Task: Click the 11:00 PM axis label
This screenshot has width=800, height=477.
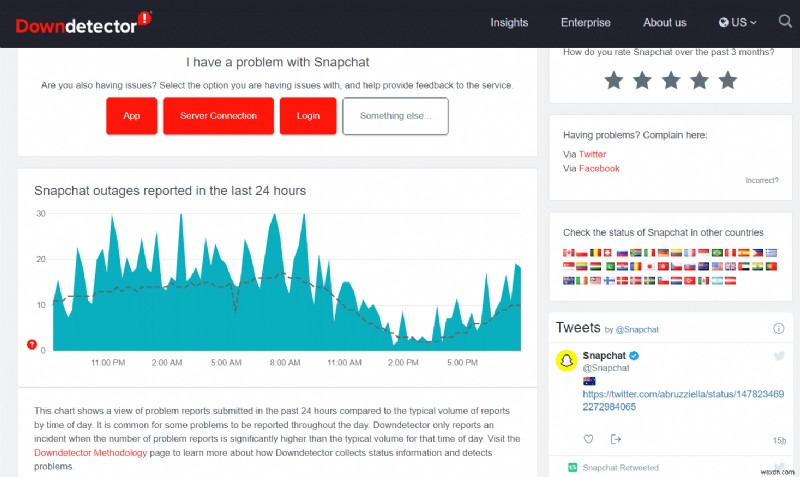Action: (108, 363)
